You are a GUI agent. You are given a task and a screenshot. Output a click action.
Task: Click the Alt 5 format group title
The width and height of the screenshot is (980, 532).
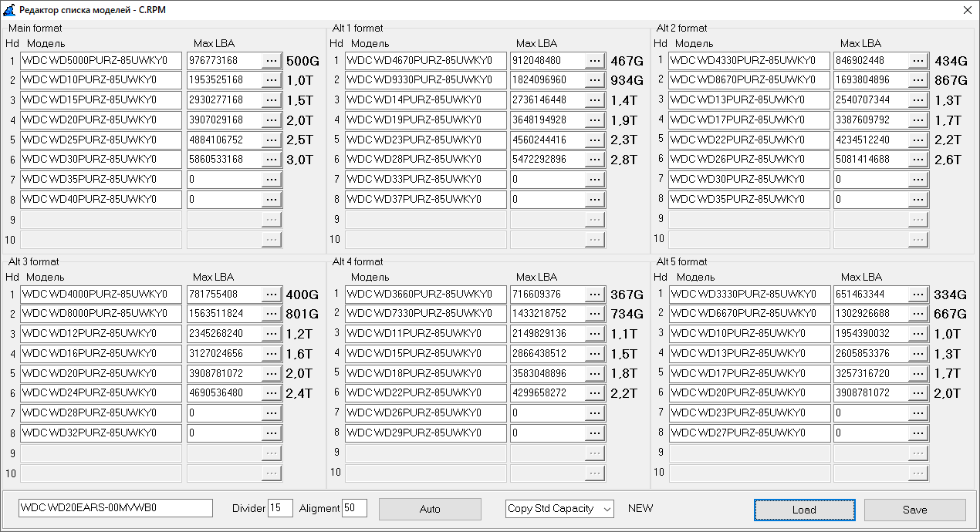(681, 262)
